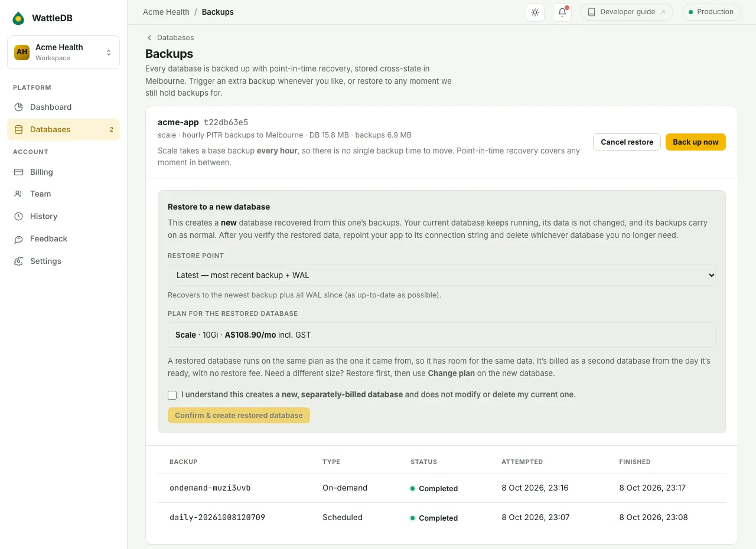Click the Scale plan summary box
This screenshot has height=549, width=756.
(442, 335)
